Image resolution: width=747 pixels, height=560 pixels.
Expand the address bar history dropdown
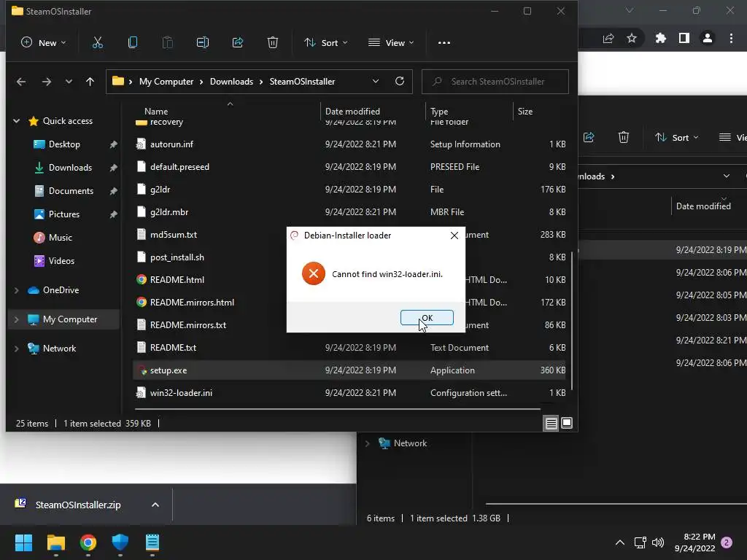click(376, 82)
